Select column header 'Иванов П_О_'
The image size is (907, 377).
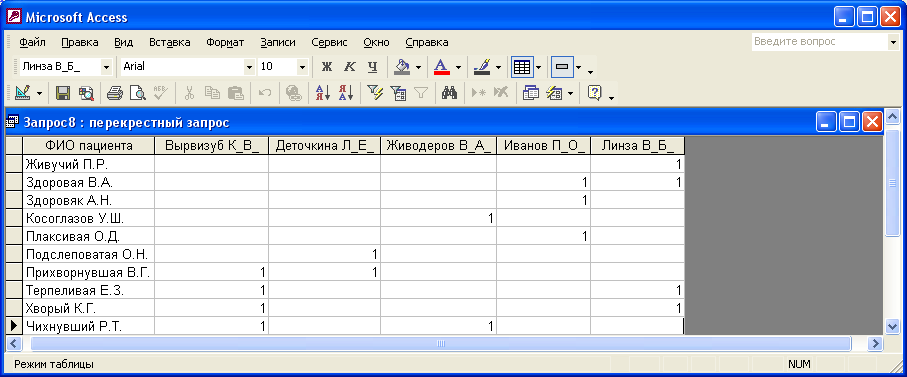pos(544,146)
